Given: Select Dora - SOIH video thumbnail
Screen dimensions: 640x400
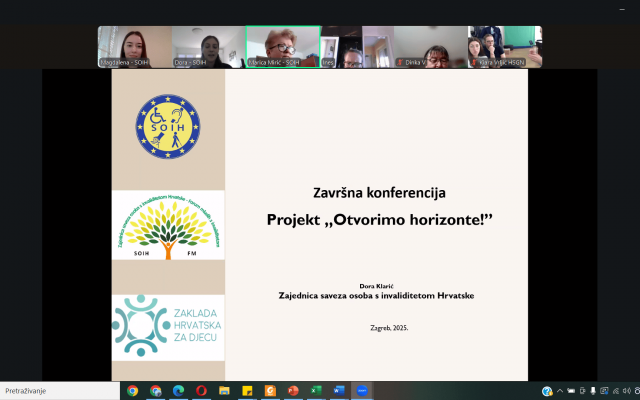Looking at the screenshot, I should [x=209, y=47].
